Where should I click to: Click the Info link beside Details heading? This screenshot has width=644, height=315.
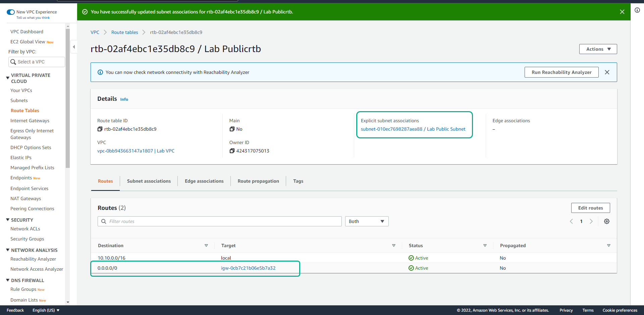click(124, 99)
